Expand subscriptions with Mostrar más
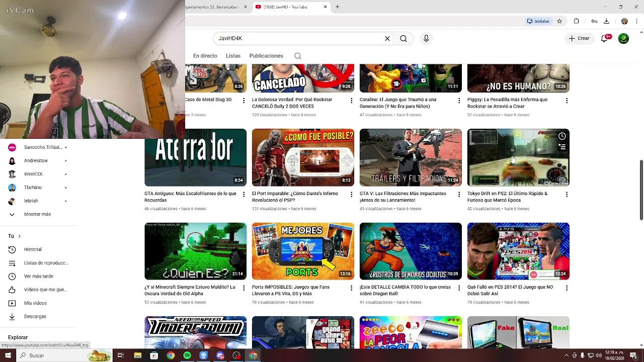This screenshot has height=362, width=644. click(x=38, y=214)
